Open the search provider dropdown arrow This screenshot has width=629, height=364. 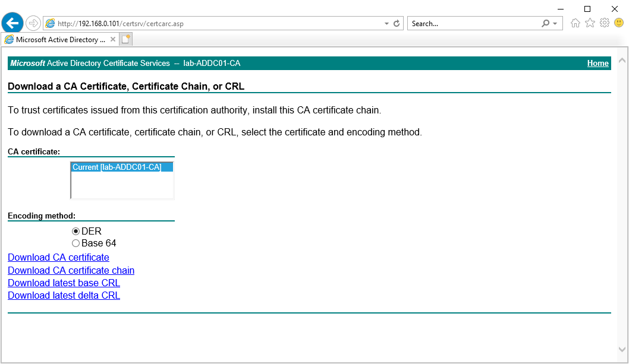click(555, 24)
